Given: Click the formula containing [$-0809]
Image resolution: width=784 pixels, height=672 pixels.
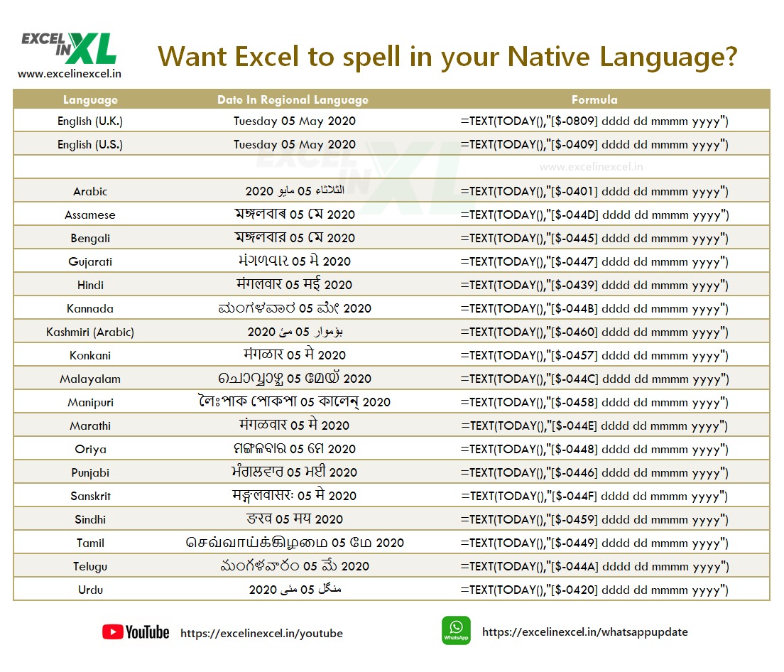Looking at the screenshot, I should (594, 121).
